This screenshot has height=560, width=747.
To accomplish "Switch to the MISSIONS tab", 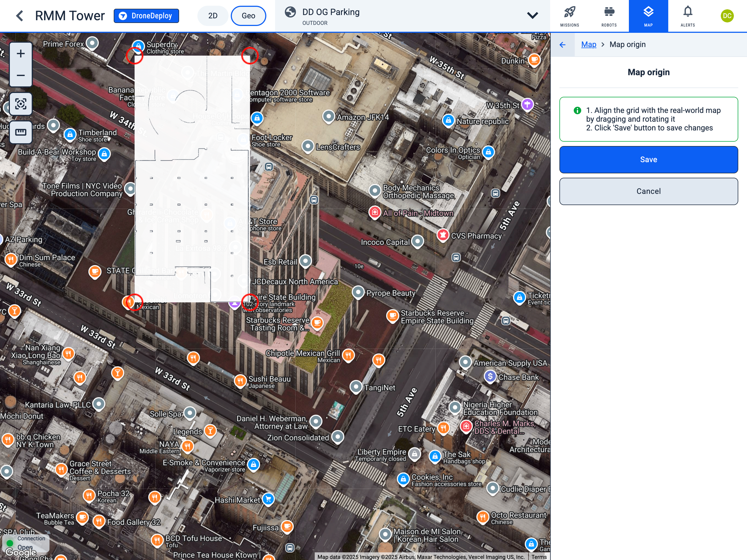I will 570,15.
